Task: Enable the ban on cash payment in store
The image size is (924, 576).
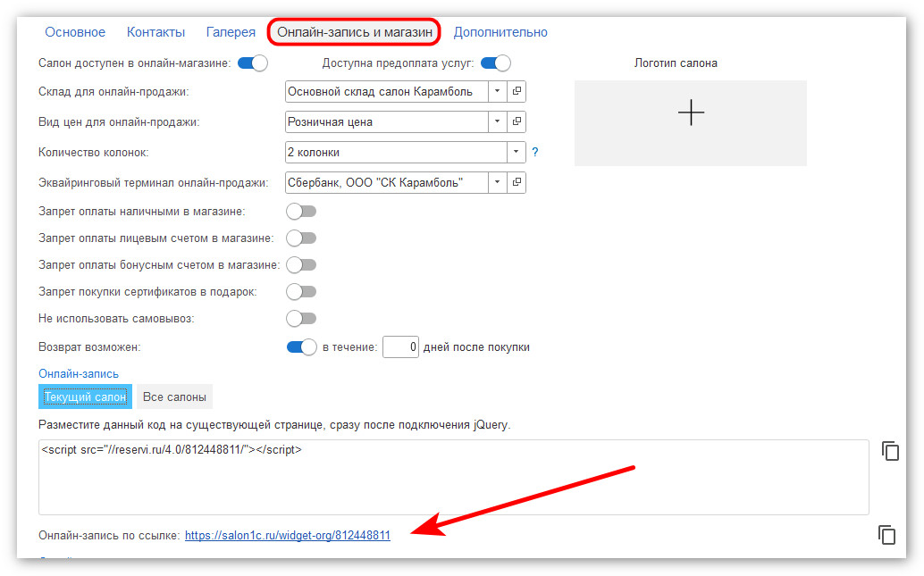Action: (301, 211)
